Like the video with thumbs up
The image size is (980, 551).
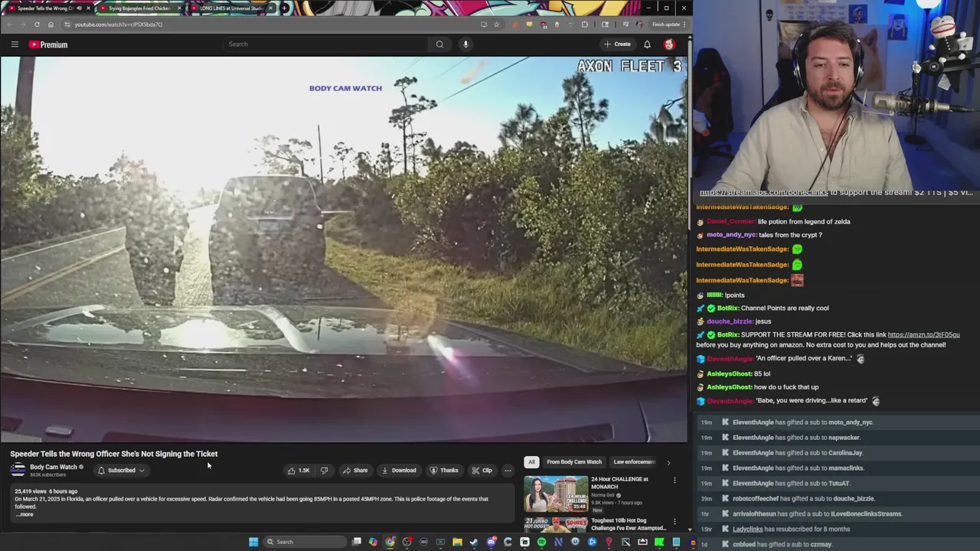(299, 471)
